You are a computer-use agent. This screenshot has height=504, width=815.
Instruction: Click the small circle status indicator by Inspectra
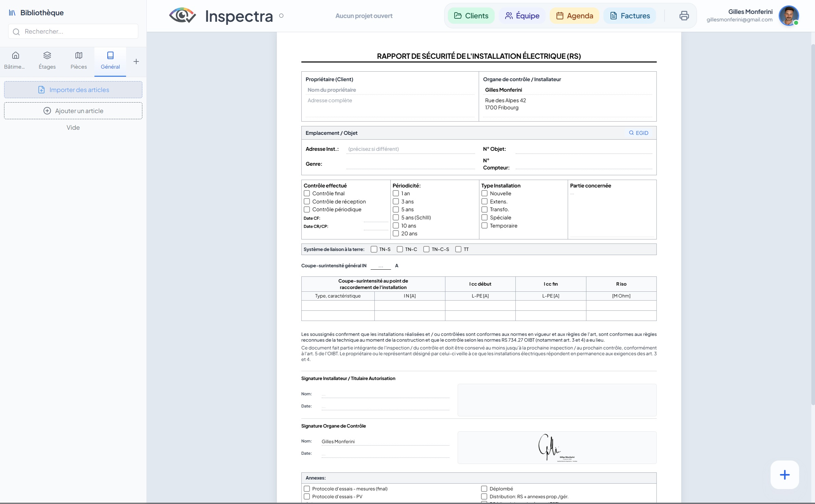[x=281, y=16]
